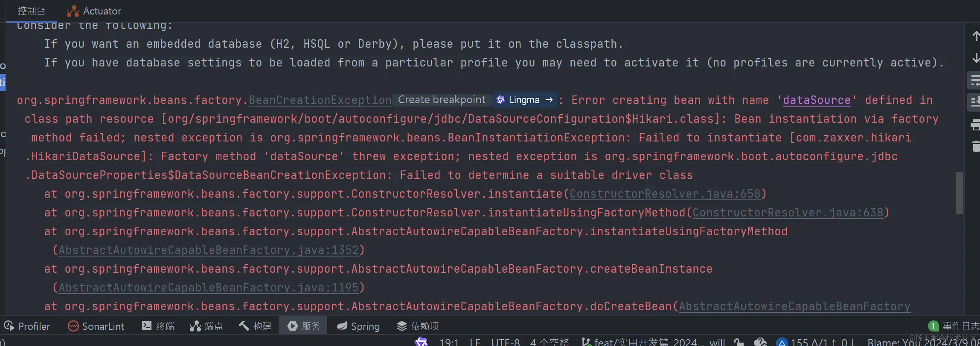This screenshot has height=346, width=980.
Task: Open the 依赖项 dependencies tool window
Action: [418, 326]
